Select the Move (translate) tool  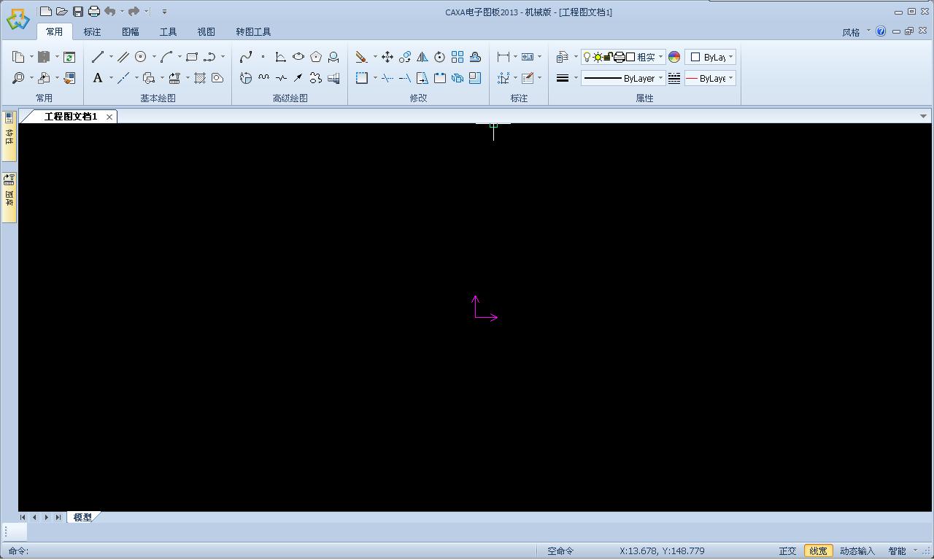coord(387,57)
